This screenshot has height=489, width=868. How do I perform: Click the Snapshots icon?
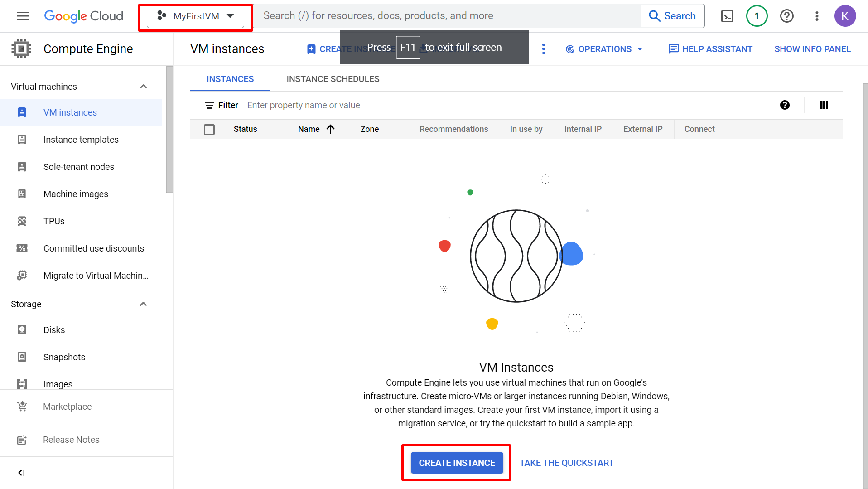(22, 357)
